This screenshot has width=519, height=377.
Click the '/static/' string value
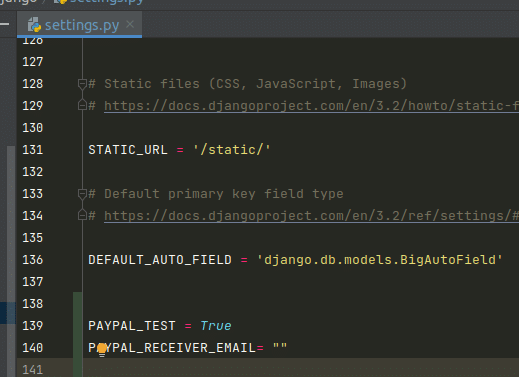point(232,150)
